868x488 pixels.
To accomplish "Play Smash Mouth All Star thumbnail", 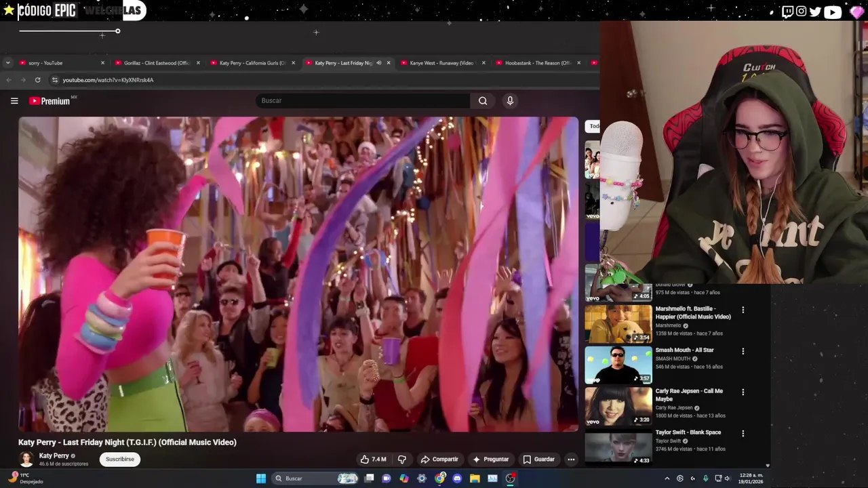I will pos(618,365).
